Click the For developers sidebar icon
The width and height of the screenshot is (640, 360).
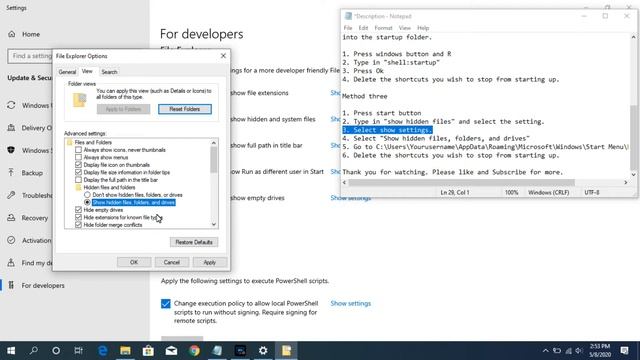pyautogui.click(x=11, y=285)
